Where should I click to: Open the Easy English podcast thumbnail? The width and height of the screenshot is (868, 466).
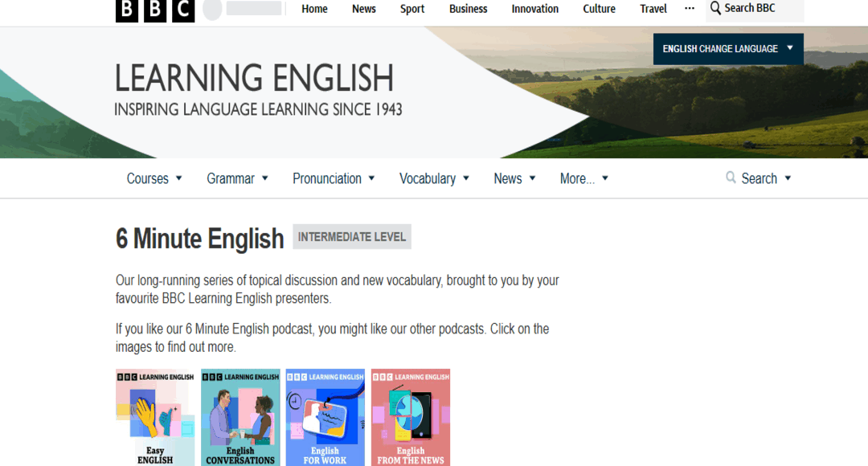point(154,417)
